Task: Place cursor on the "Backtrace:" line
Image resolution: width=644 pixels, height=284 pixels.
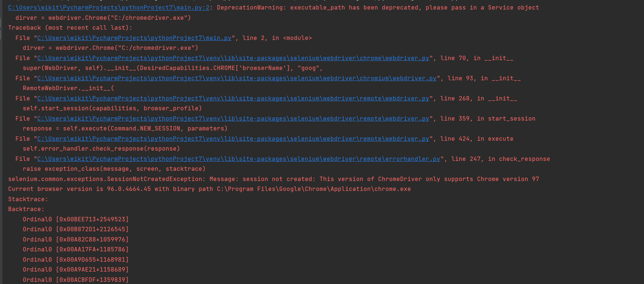Action: coord(26,209)
